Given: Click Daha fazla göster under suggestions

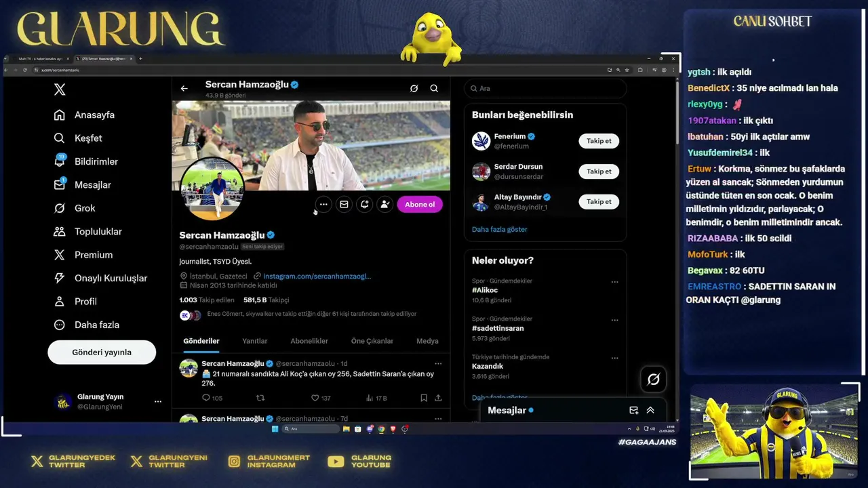Looking at the screenshot, I should pyautogui.click(x=500, y=229).
